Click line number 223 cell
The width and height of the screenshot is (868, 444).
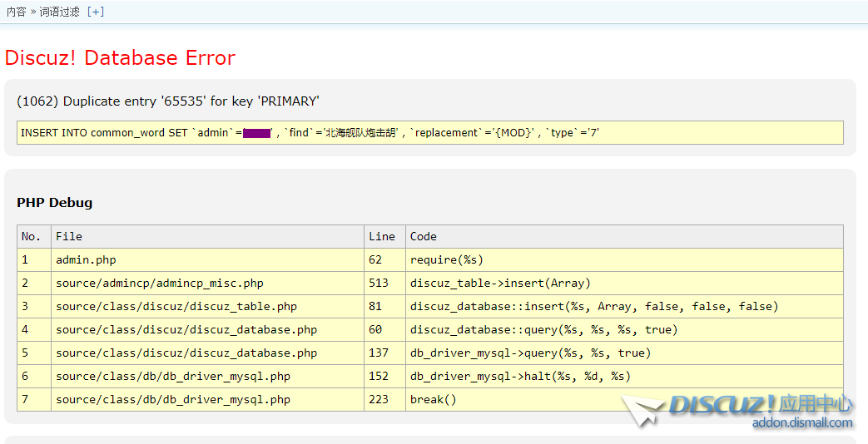click(x=384, y=399)
